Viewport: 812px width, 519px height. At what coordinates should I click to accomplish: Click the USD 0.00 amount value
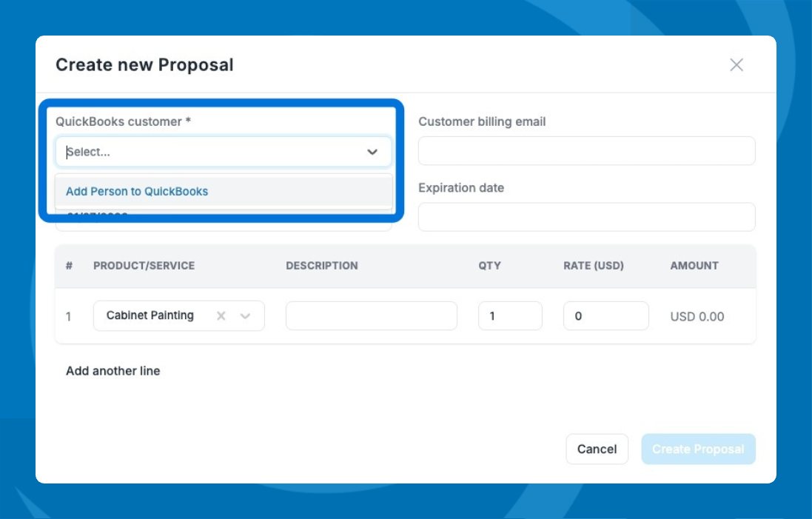tap(697, 317)
